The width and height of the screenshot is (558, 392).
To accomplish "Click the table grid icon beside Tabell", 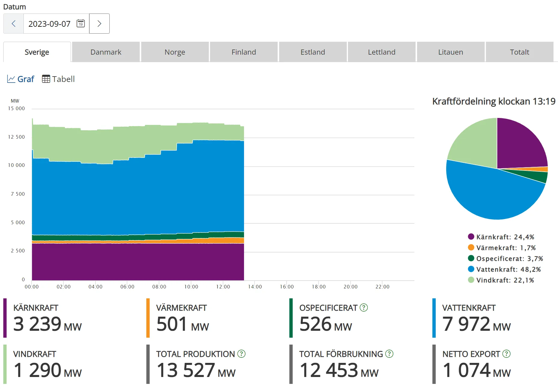I will point(46,79).
